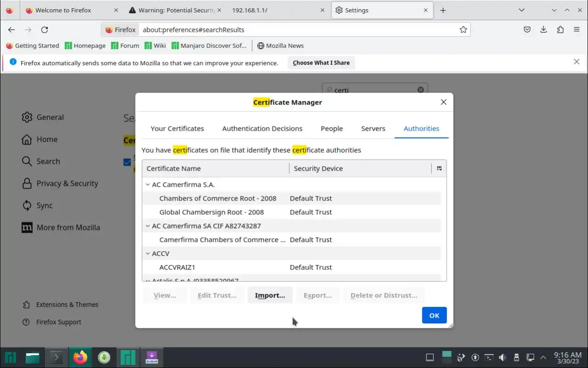The image size is (588, 368).
Task: Open the Forum bookmark
Action: [x=125, y=46]
